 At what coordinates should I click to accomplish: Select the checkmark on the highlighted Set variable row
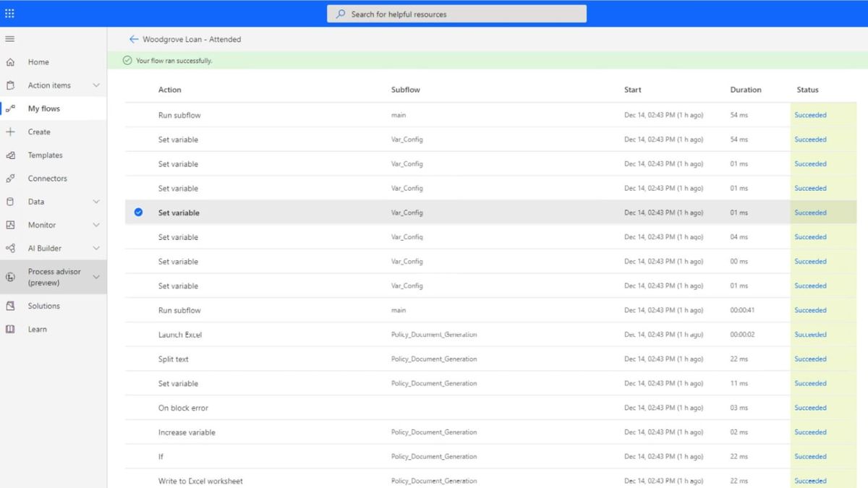137,213
